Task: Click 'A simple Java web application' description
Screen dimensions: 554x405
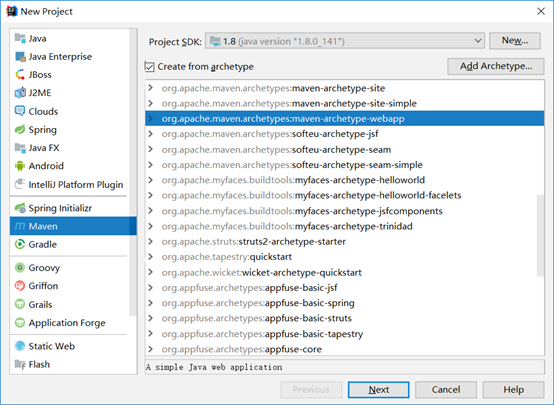Action: point(214,367)
